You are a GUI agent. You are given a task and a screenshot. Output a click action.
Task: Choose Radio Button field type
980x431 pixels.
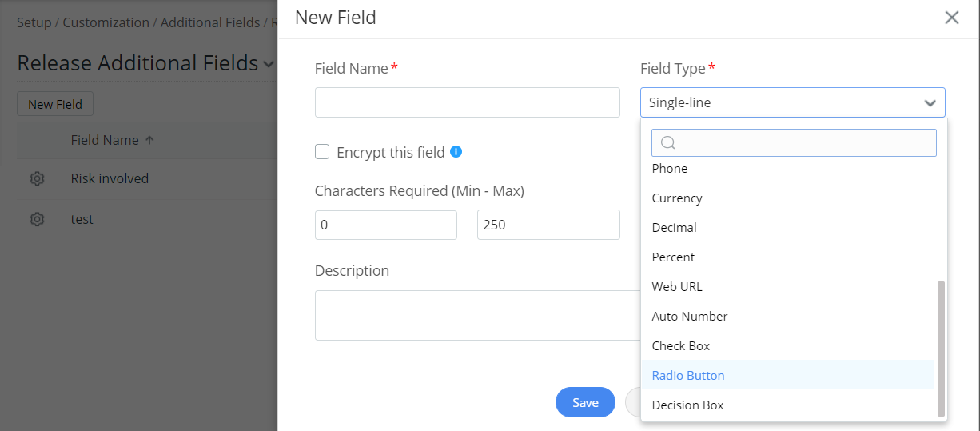(687, 375)
